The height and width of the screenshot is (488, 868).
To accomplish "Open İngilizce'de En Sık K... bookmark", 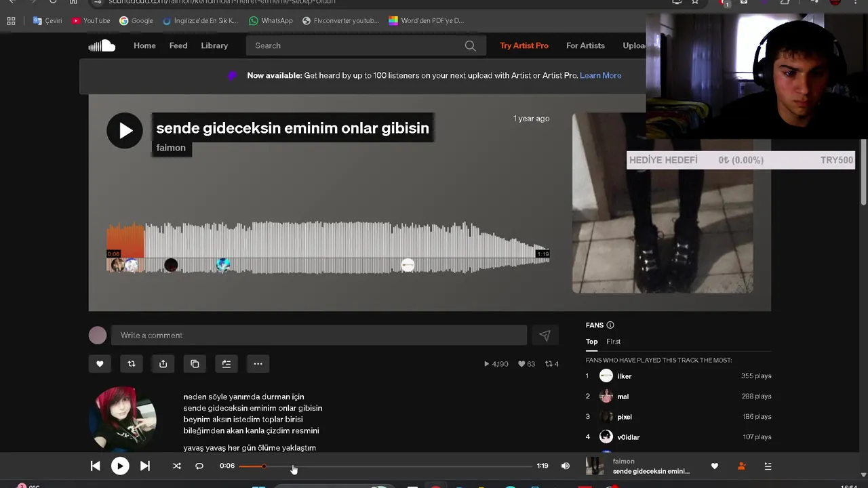I will coord(201,20).
